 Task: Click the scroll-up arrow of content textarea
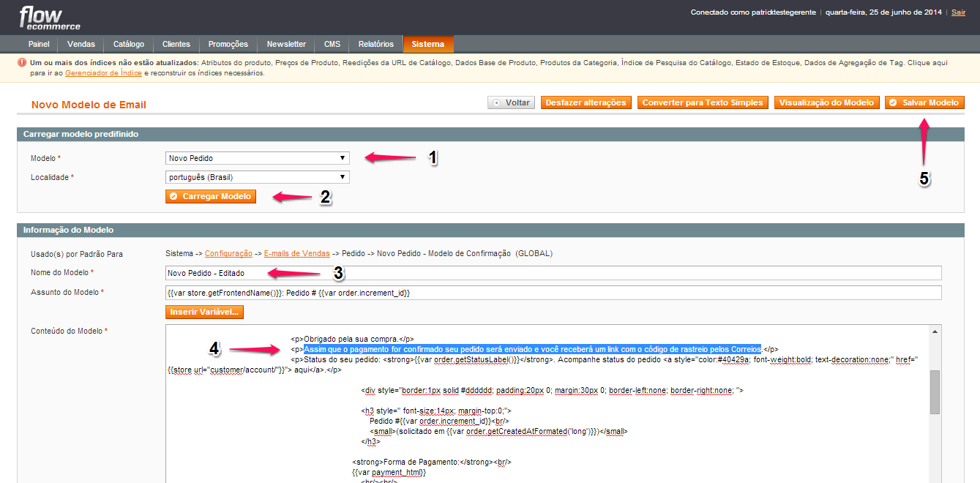(x=935, y=332)
